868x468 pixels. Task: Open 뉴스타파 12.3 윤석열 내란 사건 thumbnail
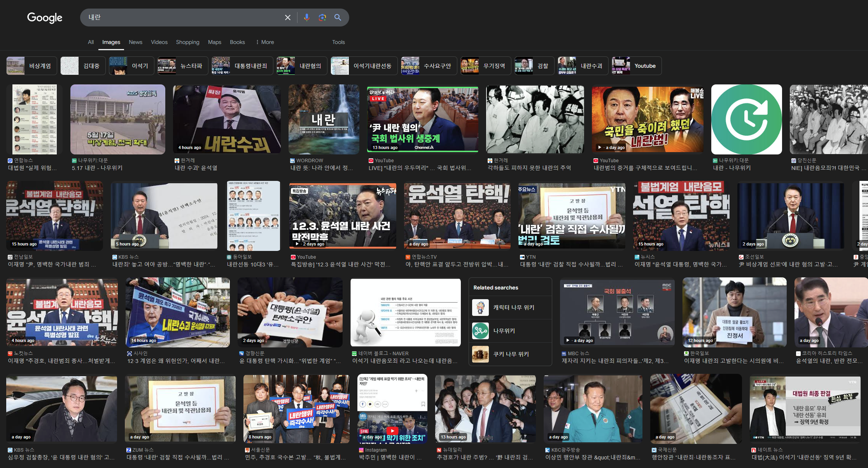tap(343, 216)
